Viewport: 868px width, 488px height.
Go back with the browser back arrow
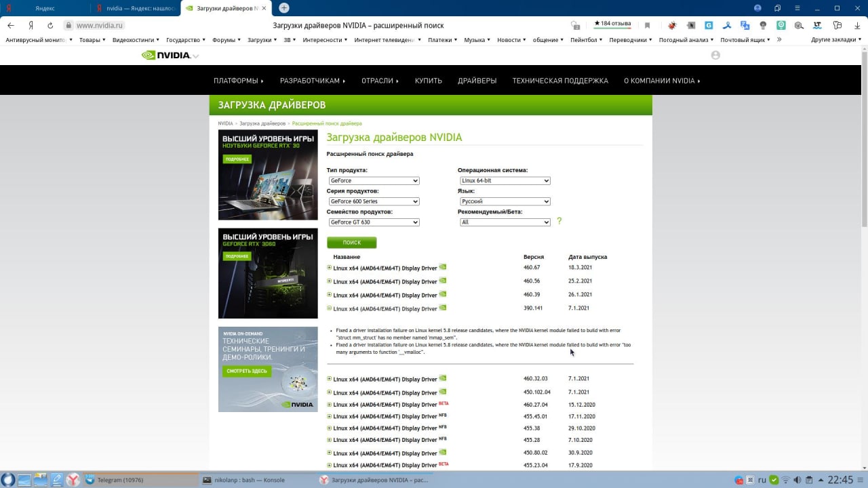[x=10, y=25]
